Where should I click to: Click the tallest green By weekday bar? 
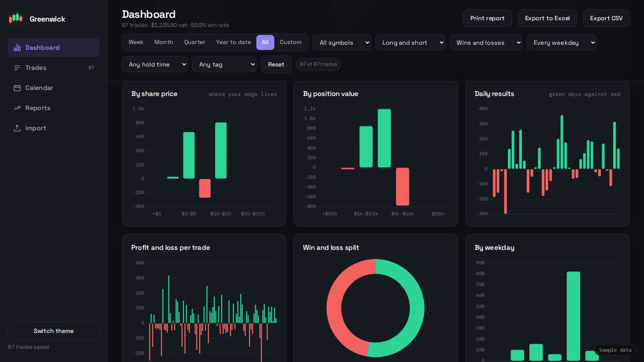pos(573,316)
